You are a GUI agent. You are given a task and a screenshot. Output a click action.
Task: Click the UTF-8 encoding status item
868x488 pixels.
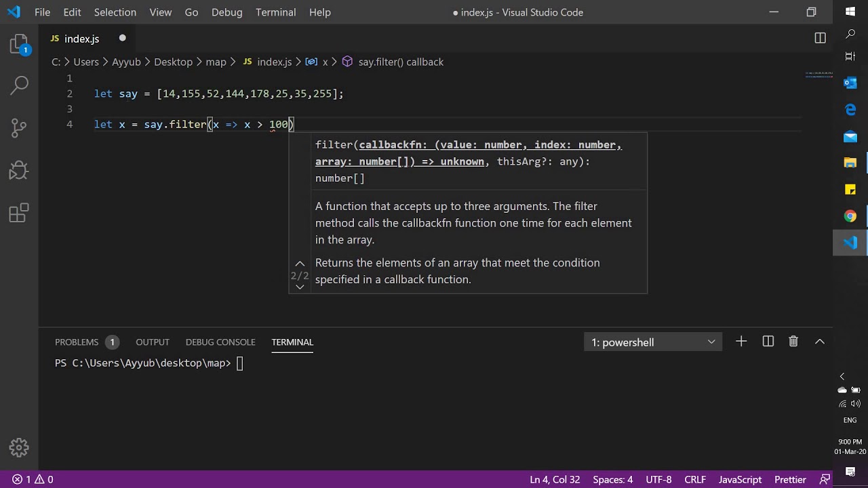658,479
